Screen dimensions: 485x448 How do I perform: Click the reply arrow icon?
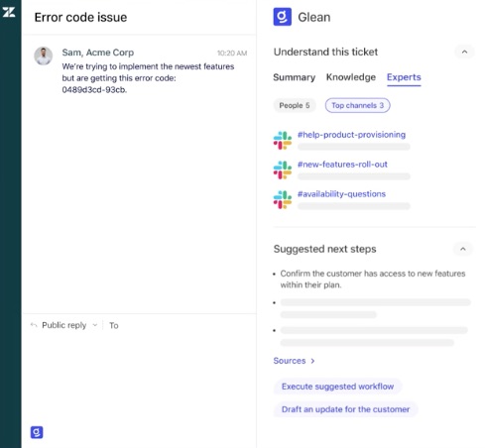pos(34,325)
